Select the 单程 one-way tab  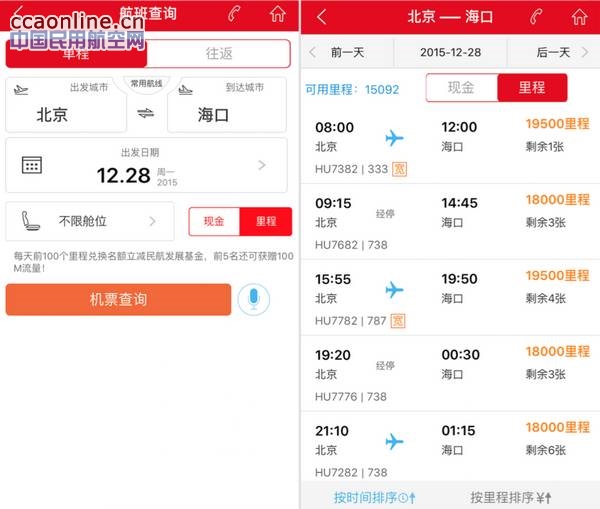coord(76,54)
